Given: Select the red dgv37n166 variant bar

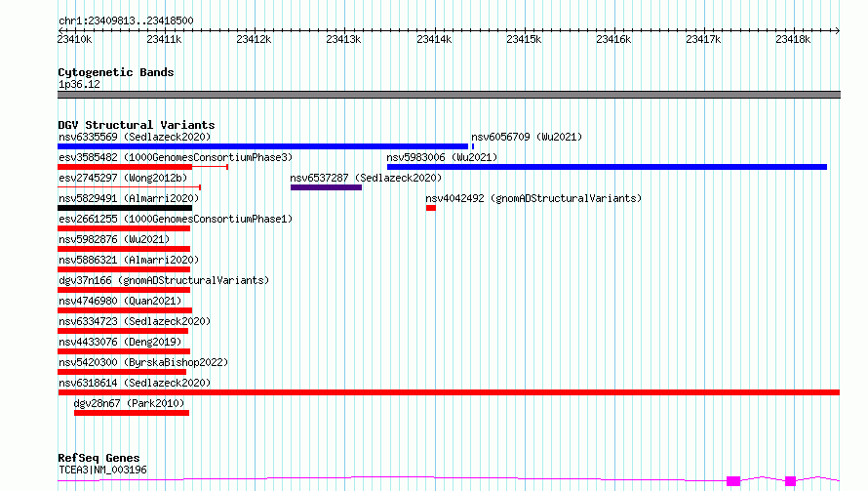Looking at the screenshot, I should [x=124, y=290].
